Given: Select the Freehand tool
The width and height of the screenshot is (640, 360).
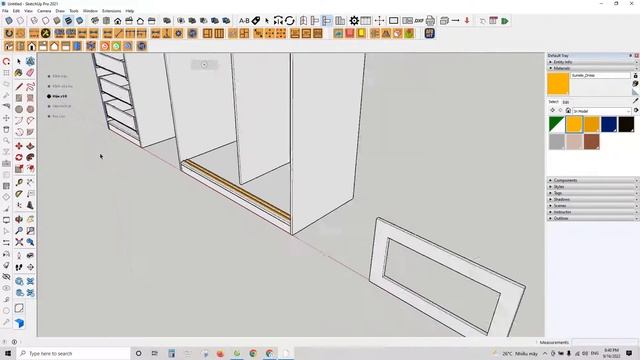Looking at the screenshot, I should tap(30, 87).
